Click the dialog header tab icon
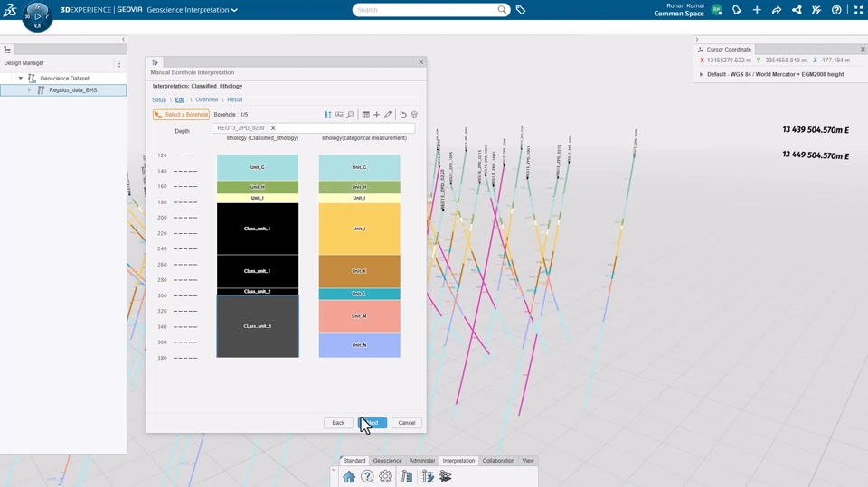 155,62
